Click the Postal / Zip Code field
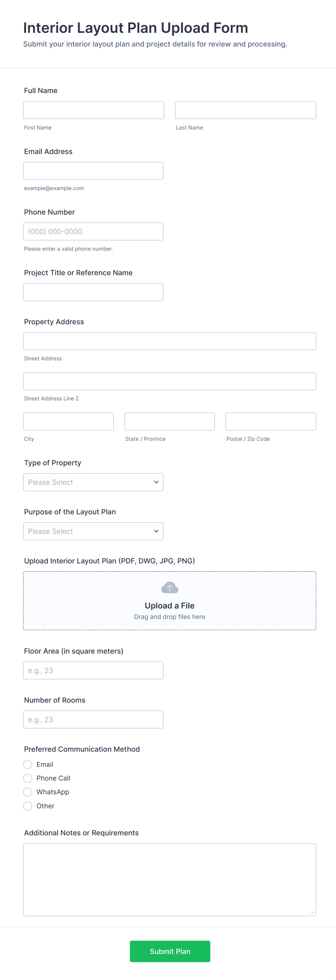Image resolution: width=336 pixels, height=980 pixels. [271, 422]
